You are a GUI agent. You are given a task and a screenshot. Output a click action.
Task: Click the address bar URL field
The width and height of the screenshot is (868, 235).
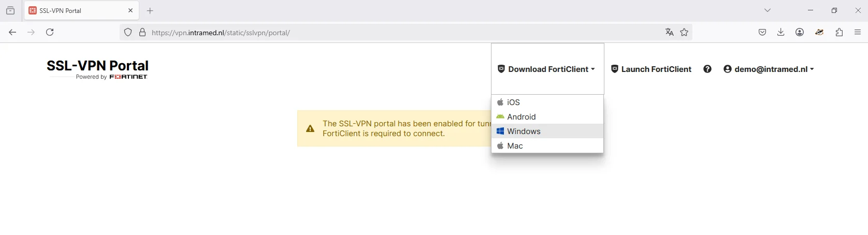(404, 32)
